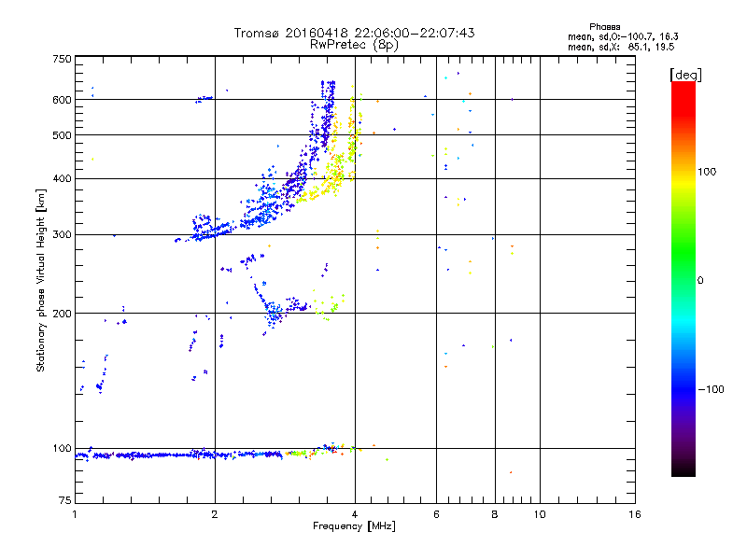The image size is (747, 560).
Task: Click the 'Frequency [MHz]' axis label
Action: coord(354,526)
